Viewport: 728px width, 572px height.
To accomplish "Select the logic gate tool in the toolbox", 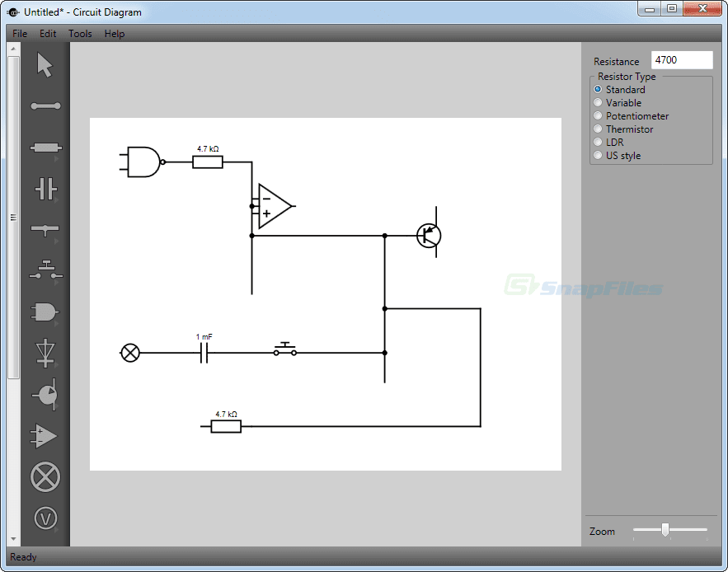I will click(45, 312).
